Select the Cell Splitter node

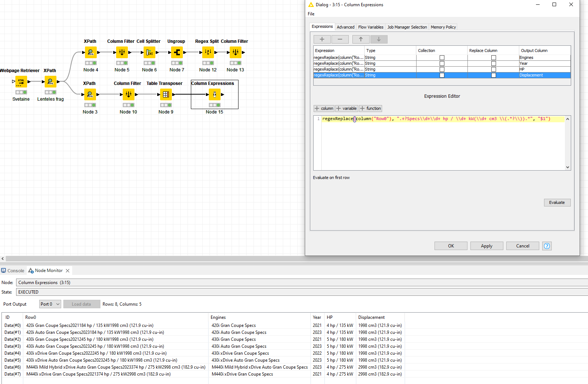[x=149, y=52]
